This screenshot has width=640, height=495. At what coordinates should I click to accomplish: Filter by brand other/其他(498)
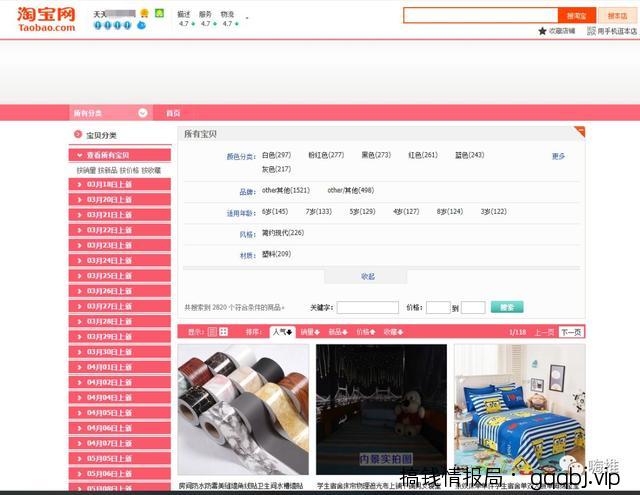click(351, 190)
